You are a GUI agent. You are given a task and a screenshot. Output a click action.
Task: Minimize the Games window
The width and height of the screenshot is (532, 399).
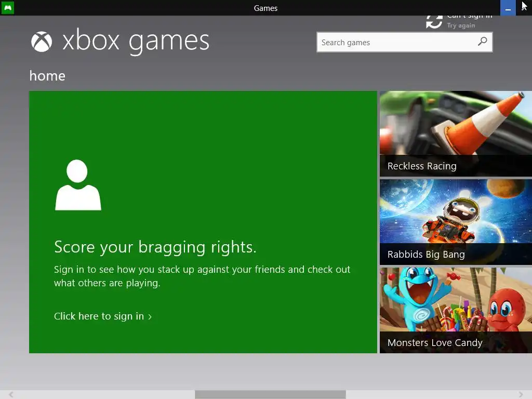coord(508,8)
